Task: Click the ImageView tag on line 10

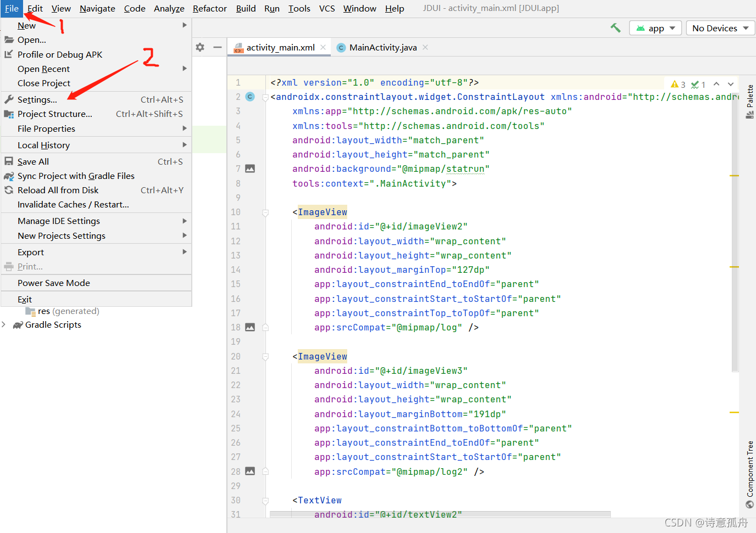Action: click(323, 212)
